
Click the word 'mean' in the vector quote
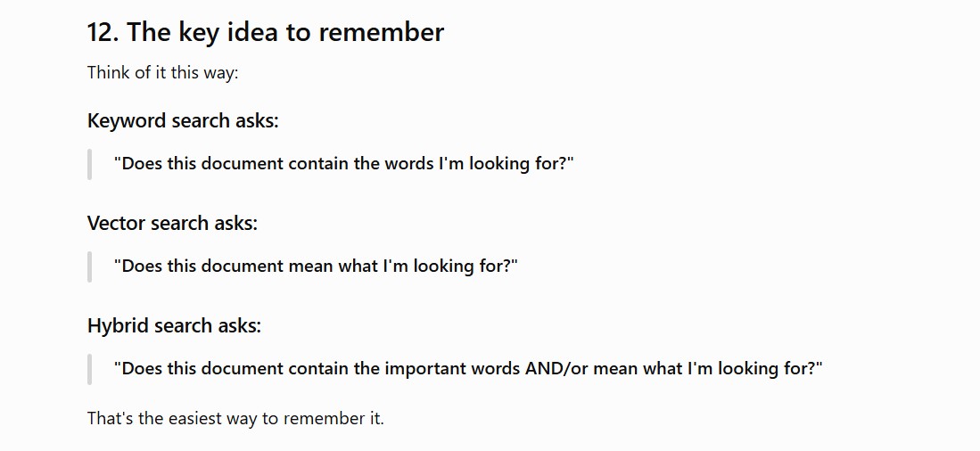[310, 266]
